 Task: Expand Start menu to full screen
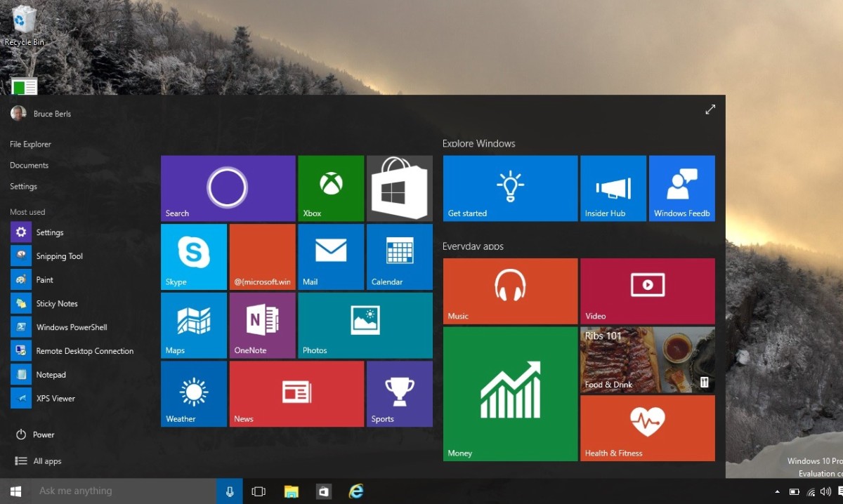[x=710, y=110]
